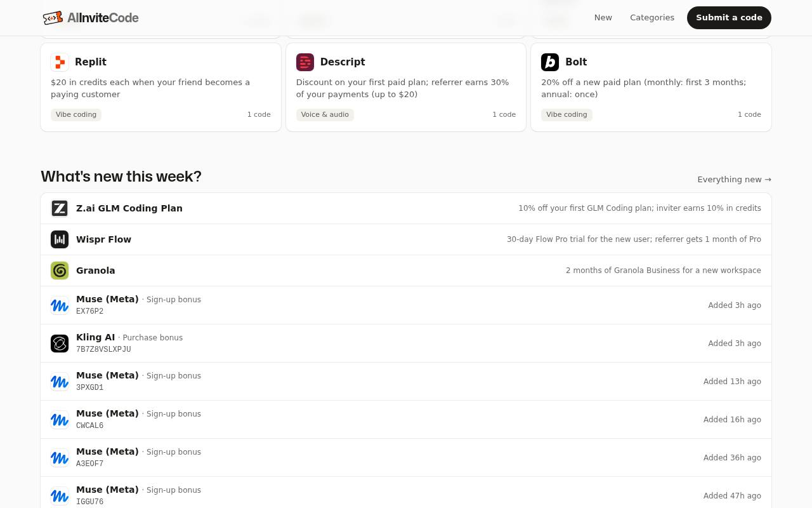Click Wispr Flow's 30-day Flow Pro trial description

[x=634, y=239]
